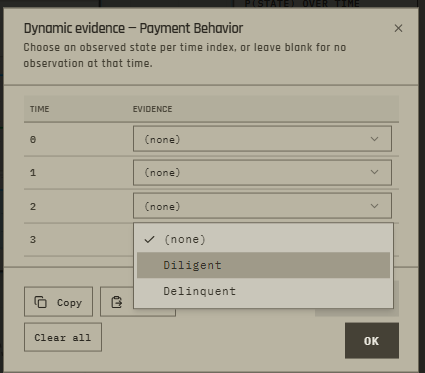
Task: Choose Delinquent from the dropdown list
Action: pos(263,291)
